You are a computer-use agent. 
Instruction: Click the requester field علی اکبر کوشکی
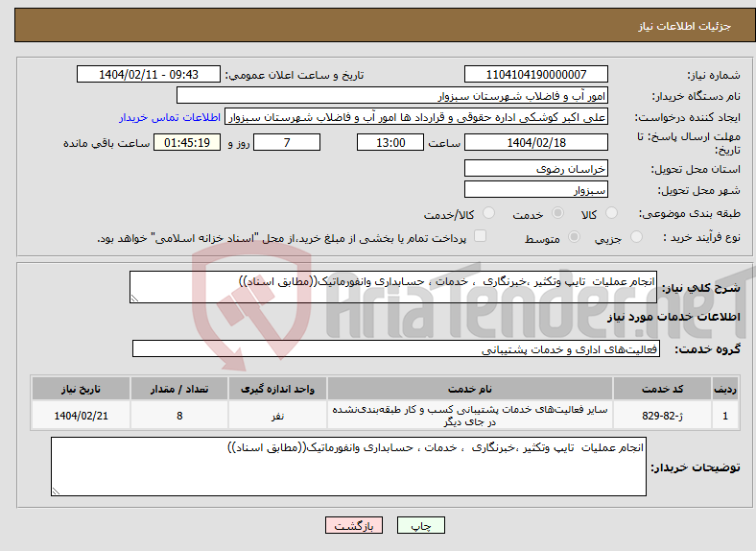tap(416, 117)
